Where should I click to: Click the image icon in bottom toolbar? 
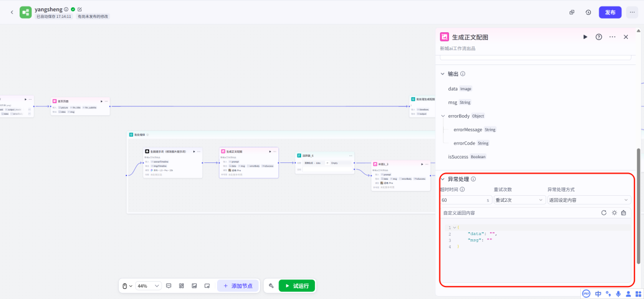pyautogui.click(x=194, y=286)
